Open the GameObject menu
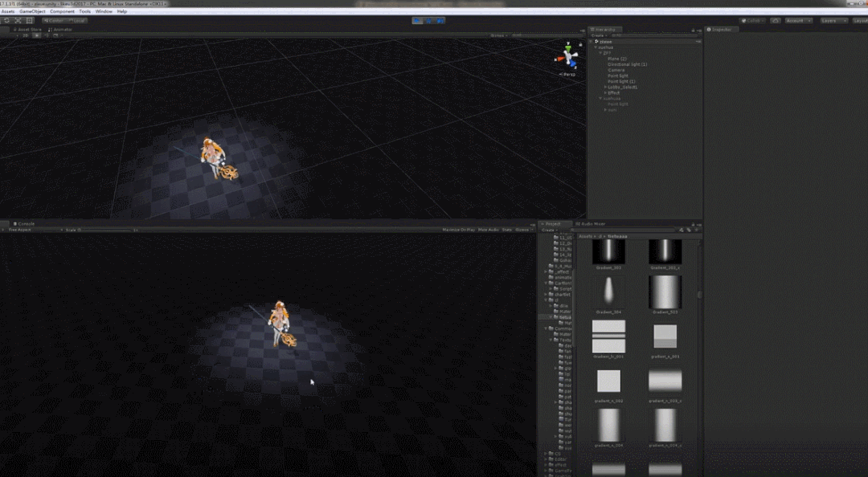The height and width of the screenshot is (477, 868). point(33,11)
